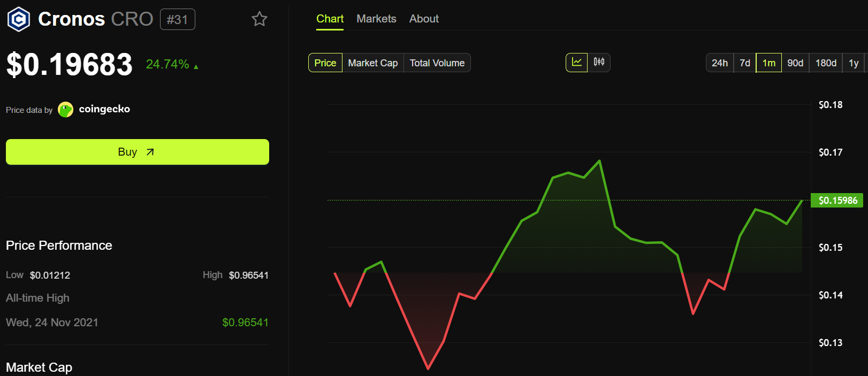The height and width of the screenshot is (376, 868).
Task: Select the line chart icon
Action: (576, 62)
